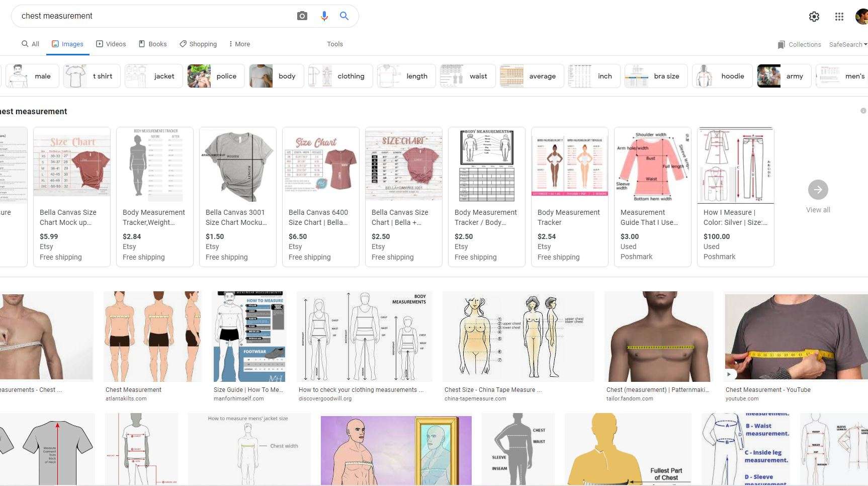
Task: Play icon on YouTube Chest Measurement thumbnail
Action: coord(729,374)
